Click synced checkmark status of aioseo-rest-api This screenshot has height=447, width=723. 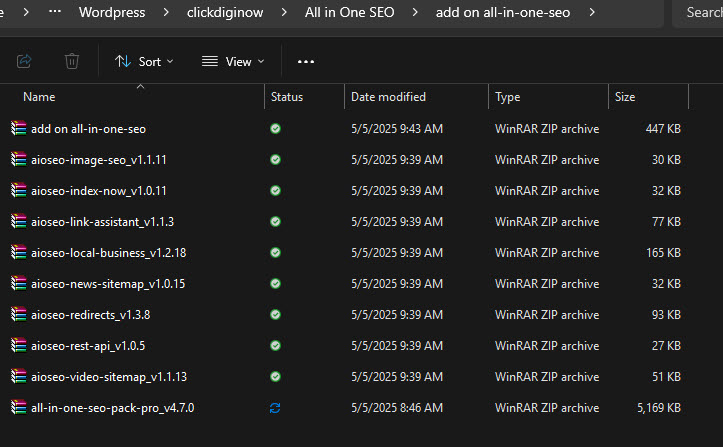click(275, 346)
